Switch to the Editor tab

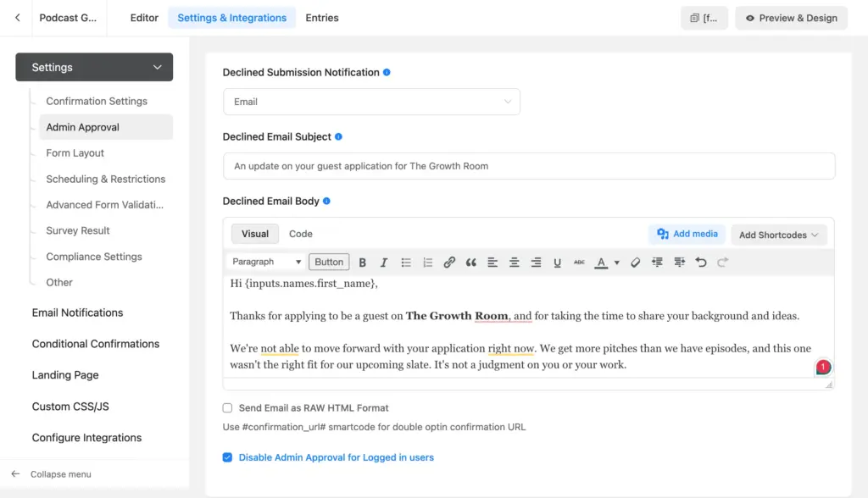(x=144, y=18)
